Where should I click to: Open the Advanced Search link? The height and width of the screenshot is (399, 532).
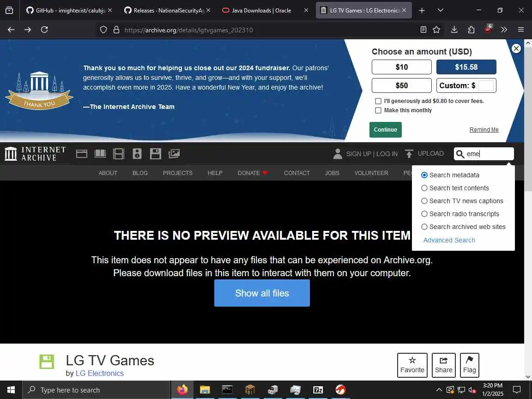(x=449, y=240)
